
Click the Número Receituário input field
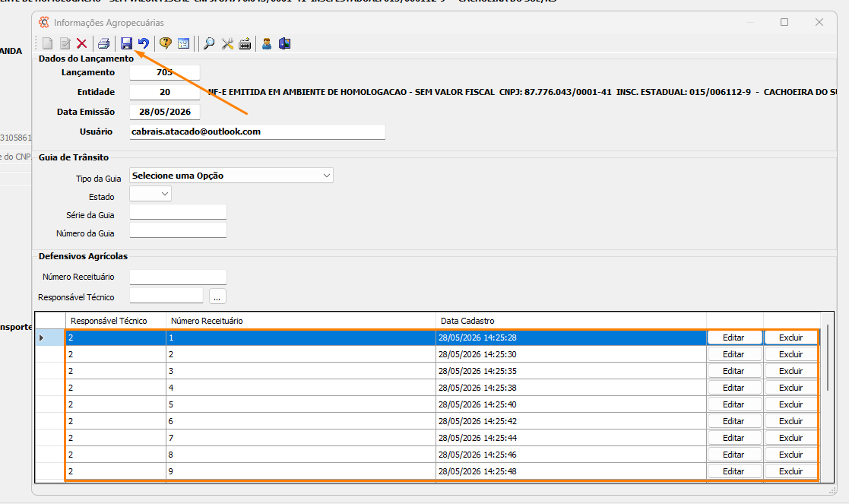[x=178, y=277]
